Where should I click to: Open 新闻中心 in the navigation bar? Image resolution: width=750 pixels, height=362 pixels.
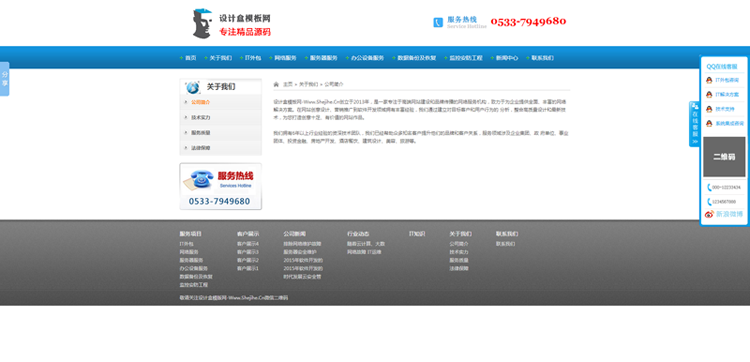(507, 58)
